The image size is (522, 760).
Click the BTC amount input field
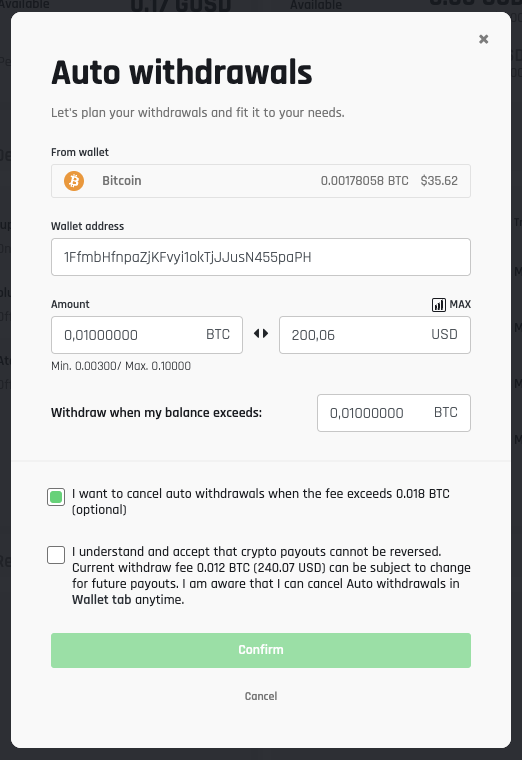[x=147, y=335]
